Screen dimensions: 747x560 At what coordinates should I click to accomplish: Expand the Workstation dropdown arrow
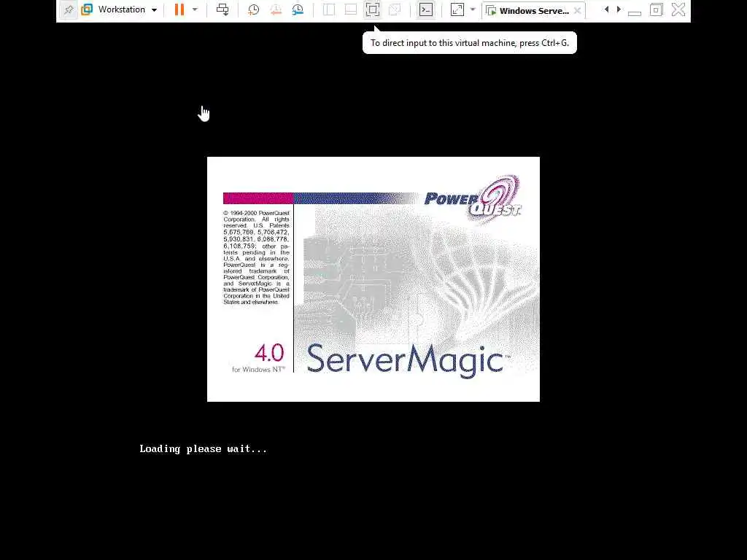[155, 10]
